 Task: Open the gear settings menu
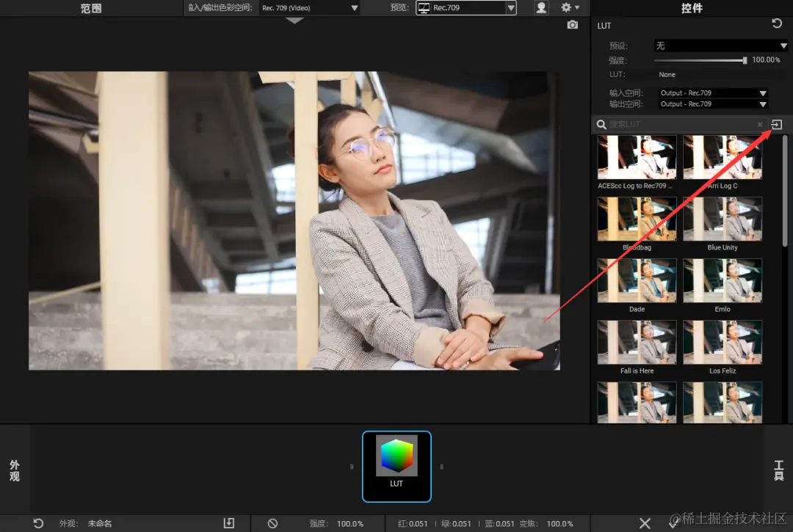coord(570,7)
